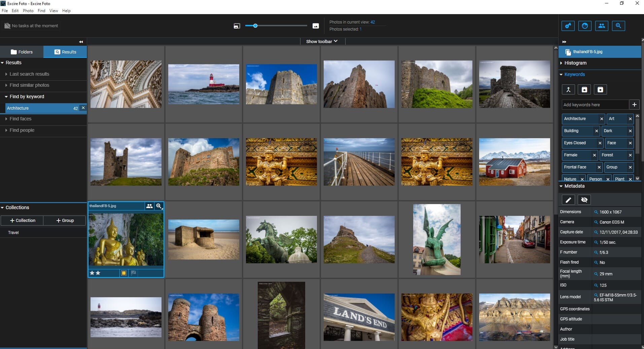Image resolution: width=644 pixels, height=349 pixels.
Task: Open the File menu
Action: (x=5, y=11)
